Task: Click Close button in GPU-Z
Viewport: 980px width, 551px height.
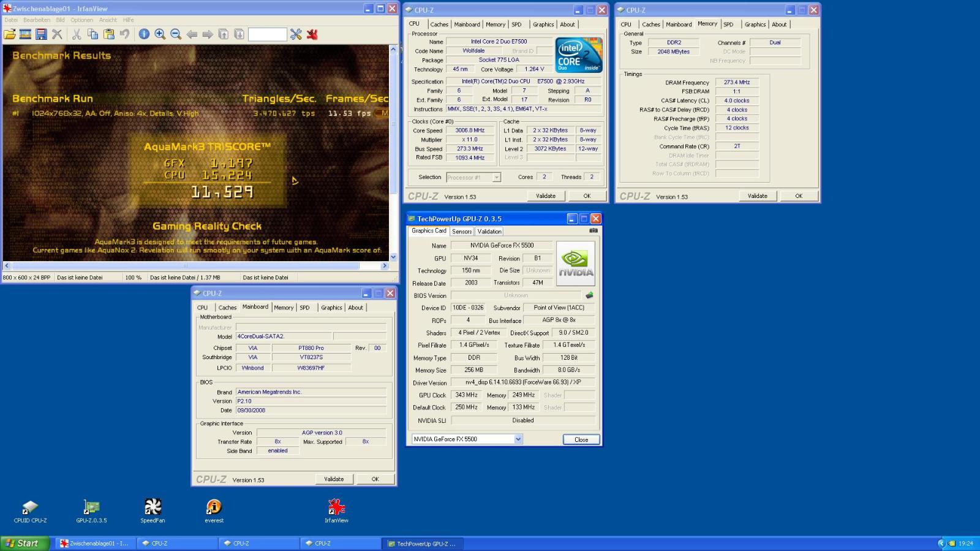Action: coord(581,439)
